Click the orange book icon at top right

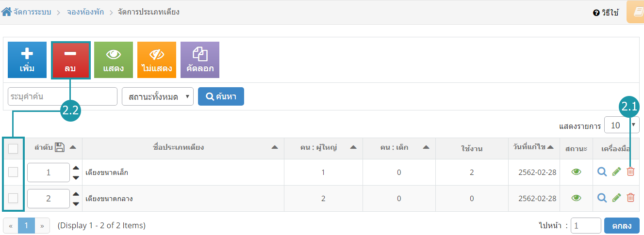637,12
